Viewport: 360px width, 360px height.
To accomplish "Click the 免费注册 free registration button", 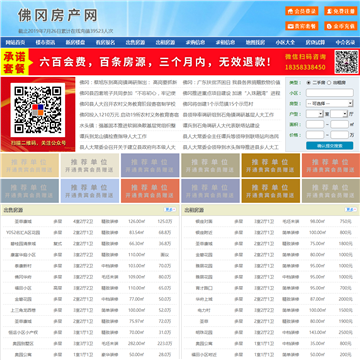I will 341,11.
